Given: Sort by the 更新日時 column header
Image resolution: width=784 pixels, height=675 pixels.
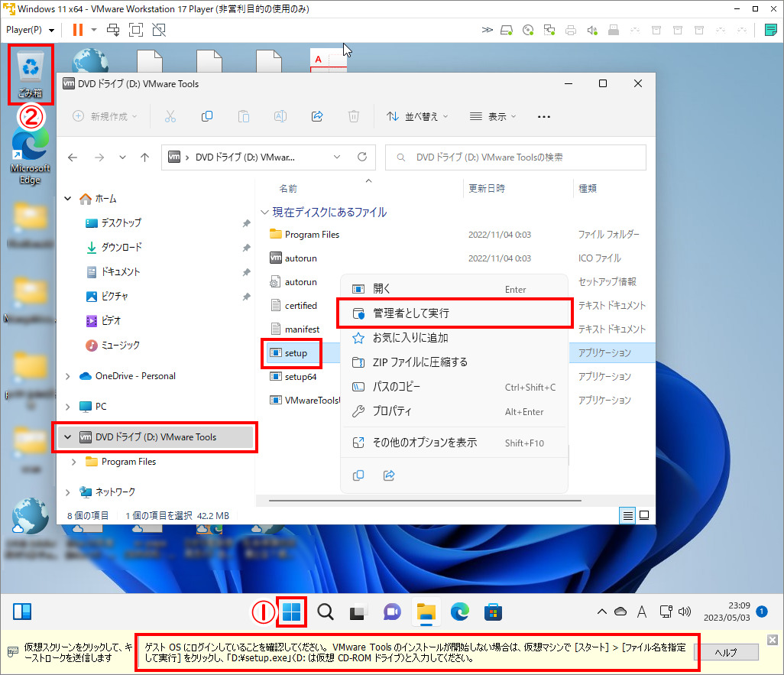Looking at the screenshot, I should click(x=487, y=189).
